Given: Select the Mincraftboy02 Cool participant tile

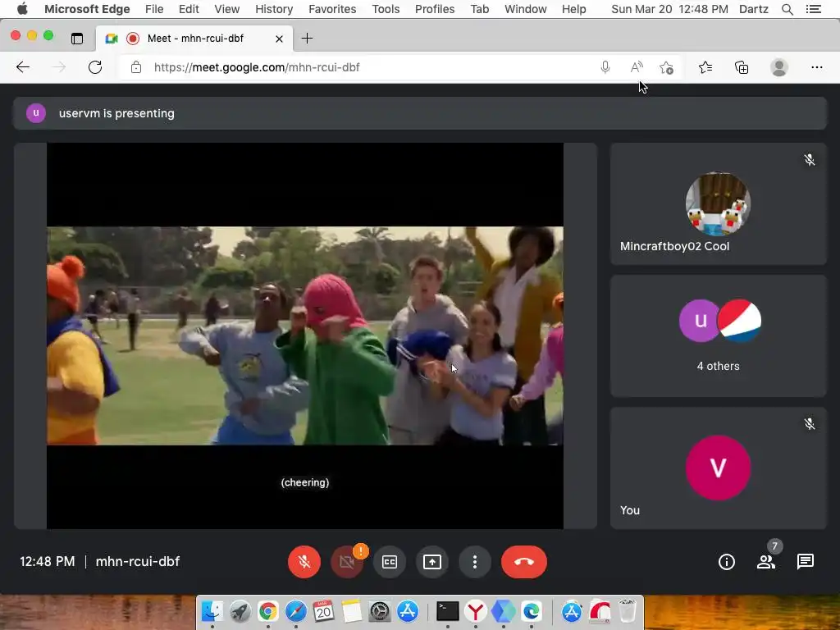Looking at the screenshot, I should point(719,203).
